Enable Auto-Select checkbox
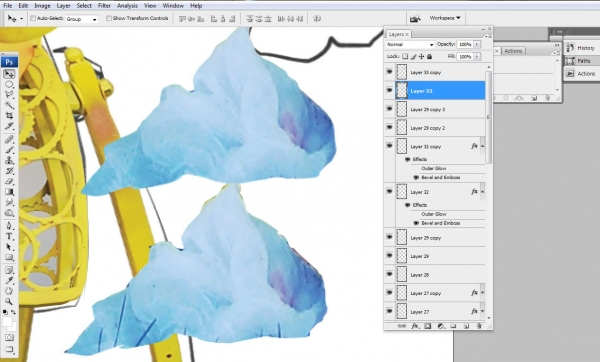Screen dimensions: 600x362 (x=33, y=18)
